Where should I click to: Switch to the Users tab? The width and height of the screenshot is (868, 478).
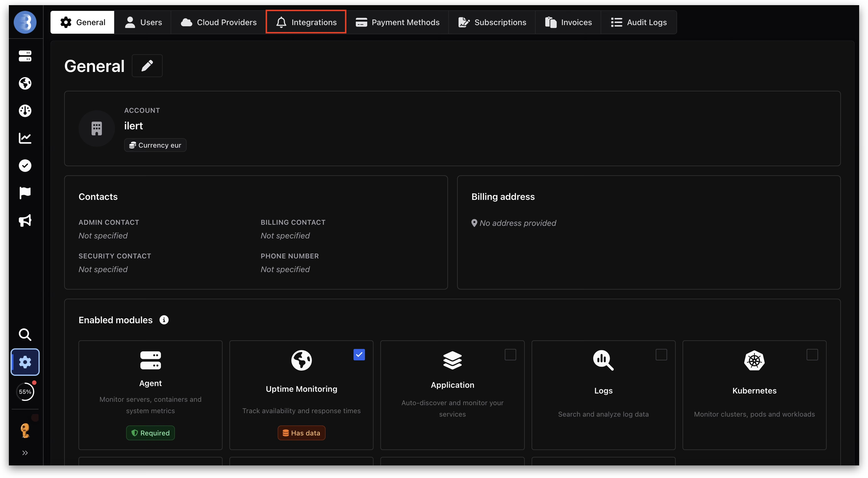point(143,22)
